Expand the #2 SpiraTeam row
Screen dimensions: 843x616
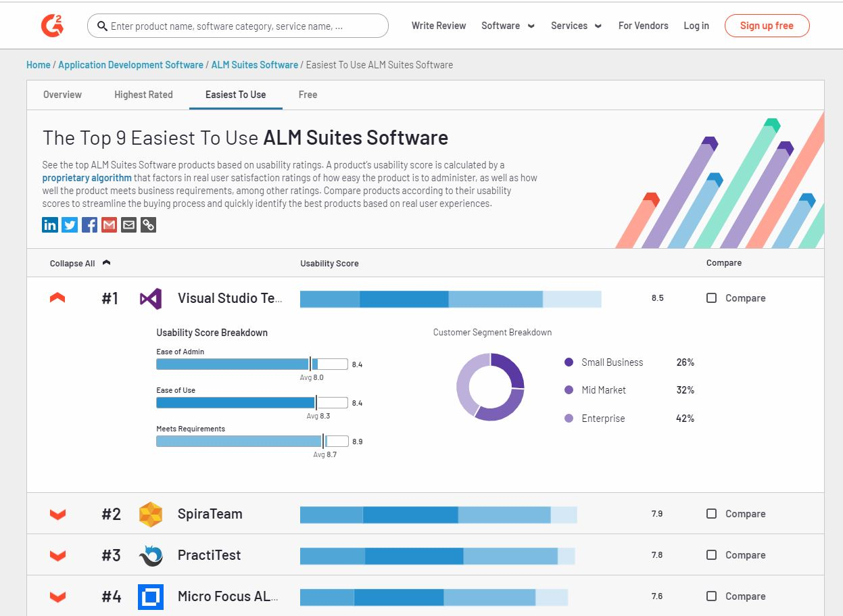tap(58, 514)
